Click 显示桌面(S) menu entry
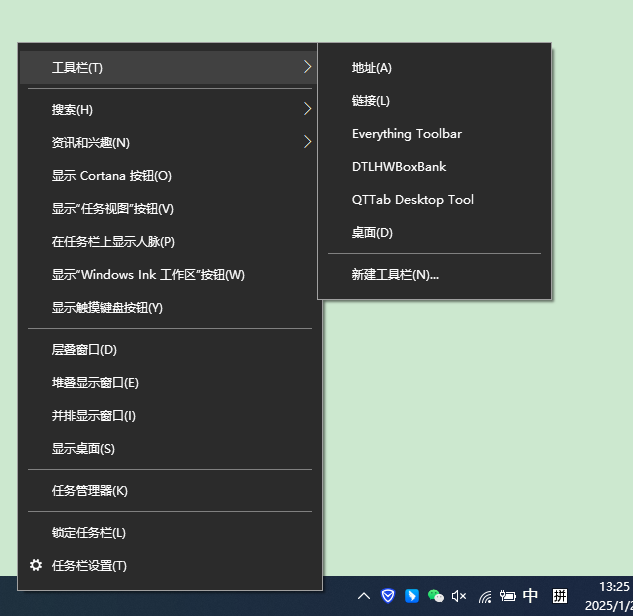The image size is (633, 616). pos(168,449)
